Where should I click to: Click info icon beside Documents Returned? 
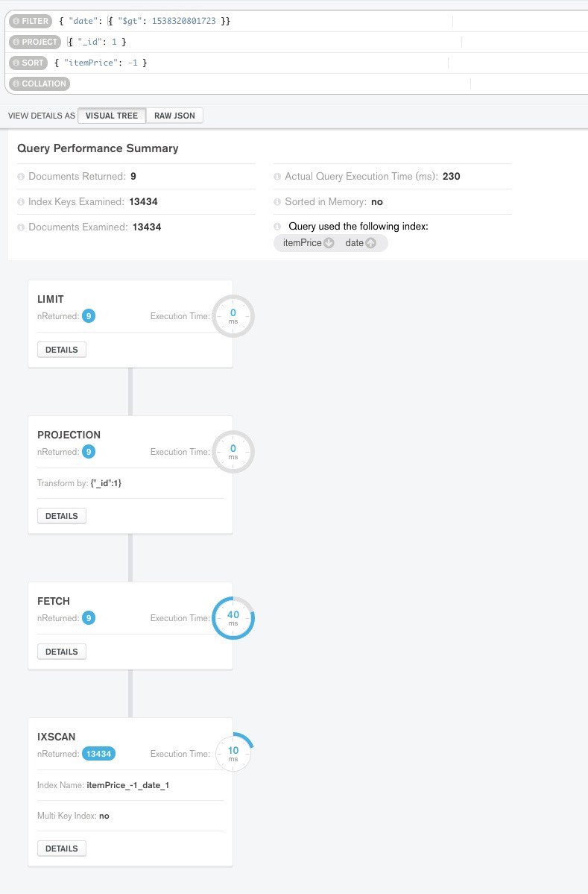click(x=21, y=177)
